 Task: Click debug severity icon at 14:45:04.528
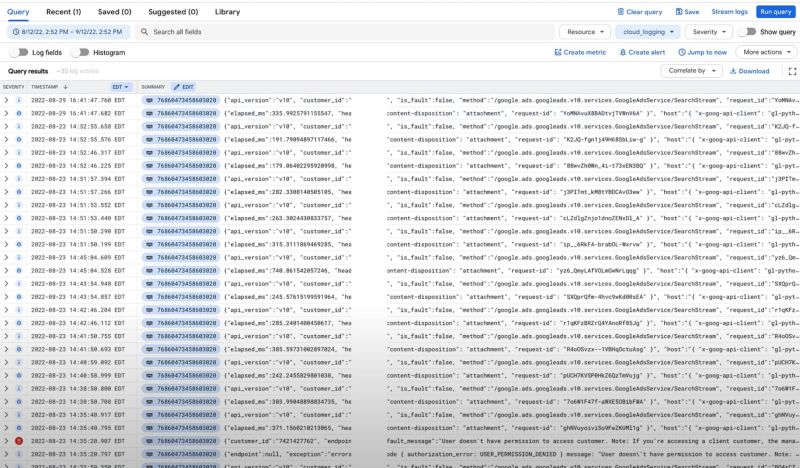pos(19,270)
